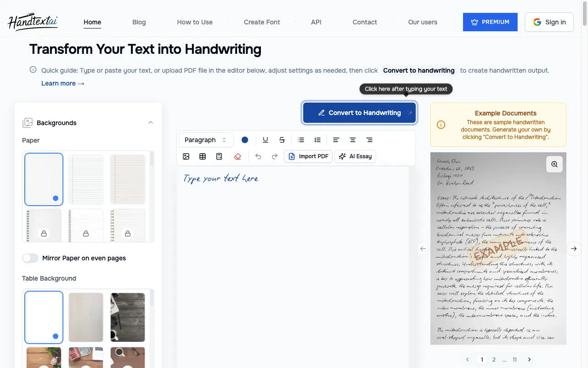The width and height of the screenshot is (588, 368).
Task: Select the dark wood coffee table background
Action: coord(128,317)
